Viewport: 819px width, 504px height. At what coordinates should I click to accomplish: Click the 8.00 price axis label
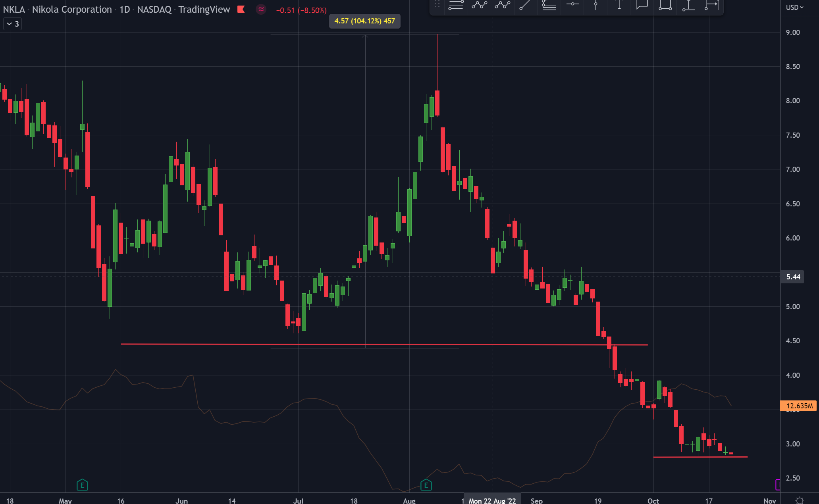(793, 101)
